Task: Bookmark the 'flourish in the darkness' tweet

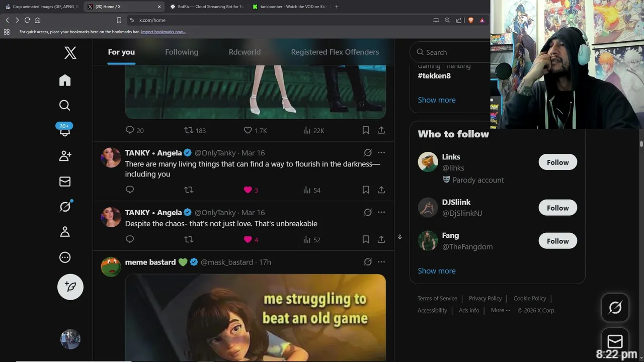Action: pos(366,190)
